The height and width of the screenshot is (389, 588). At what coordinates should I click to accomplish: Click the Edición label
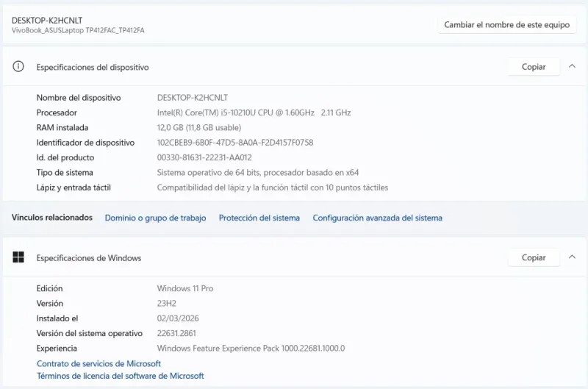click(x=49, y=288)
